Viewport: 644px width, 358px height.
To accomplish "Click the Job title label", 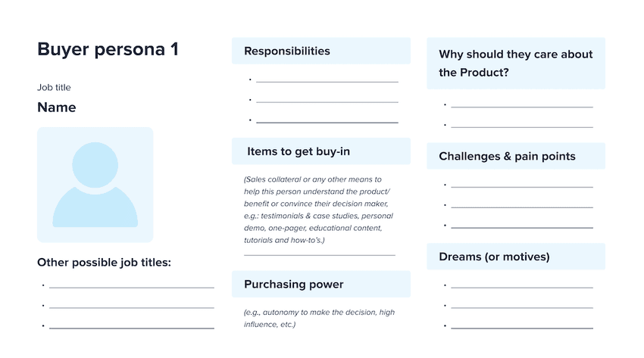I will 54,88.
